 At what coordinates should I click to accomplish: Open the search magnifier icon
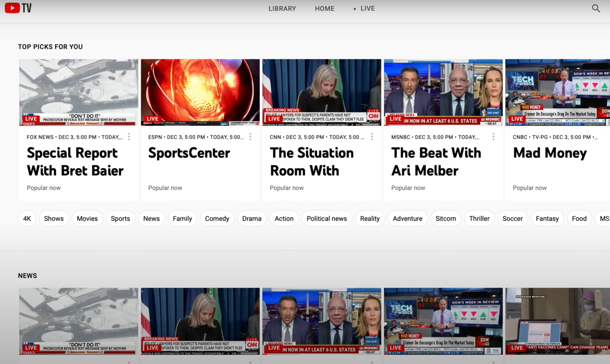tap(596, 9)
